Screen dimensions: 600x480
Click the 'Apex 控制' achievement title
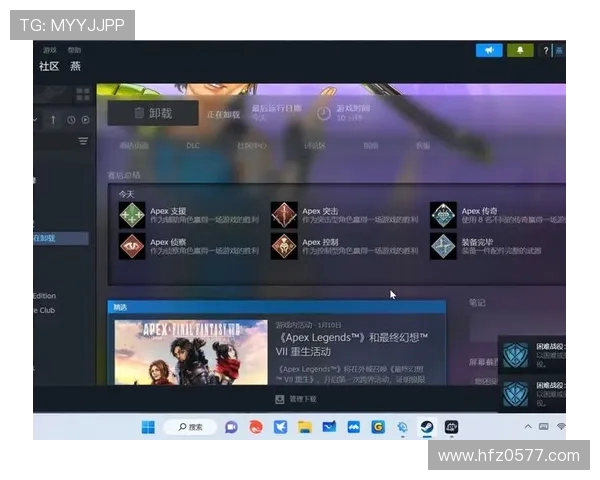click(x=320, y=242)
